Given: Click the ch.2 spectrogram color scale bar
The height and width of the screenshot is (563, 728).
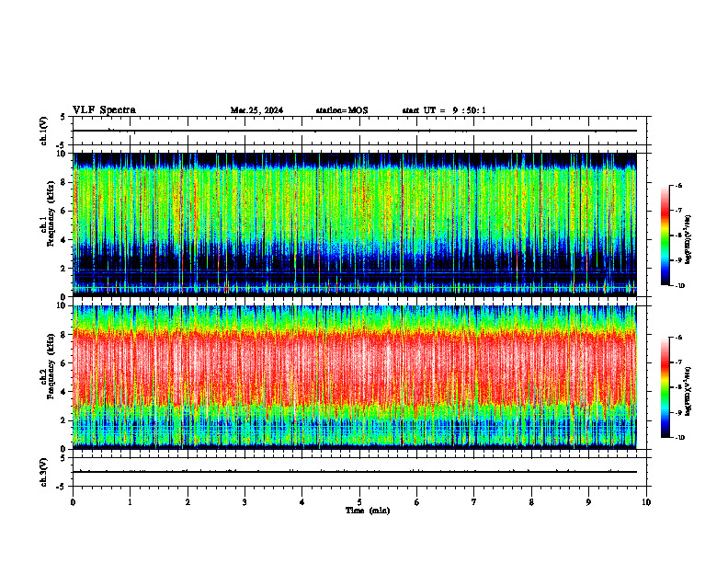Looking at the screenshot, I should pyautogui.click(x=665, y=387).
